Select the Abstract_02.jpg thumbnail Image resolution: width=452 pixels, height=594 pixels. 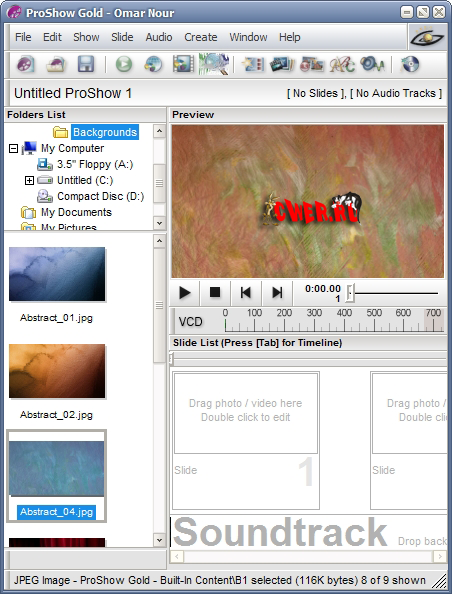pyautogui.click(x=57, y=371)
